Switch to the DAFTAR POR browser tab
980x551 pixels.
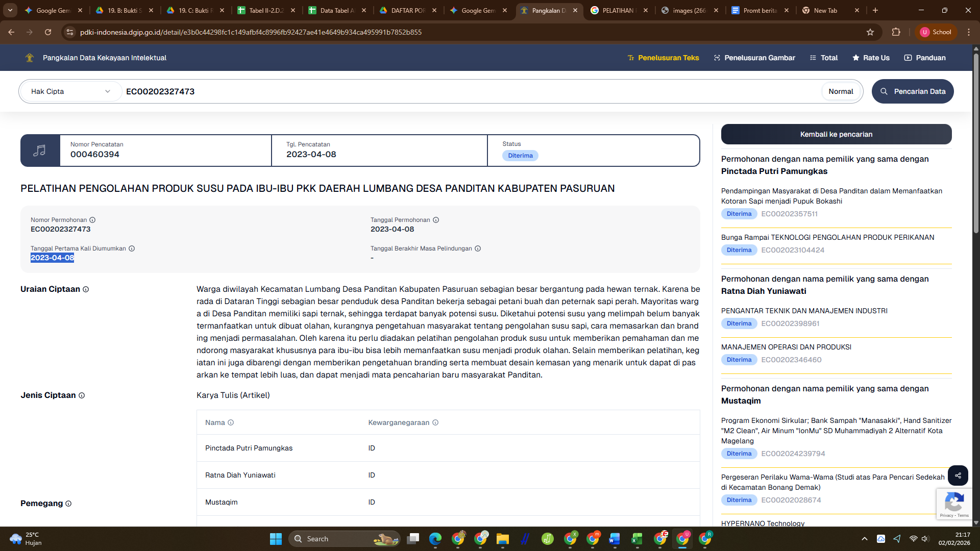[x=408, y=10]
